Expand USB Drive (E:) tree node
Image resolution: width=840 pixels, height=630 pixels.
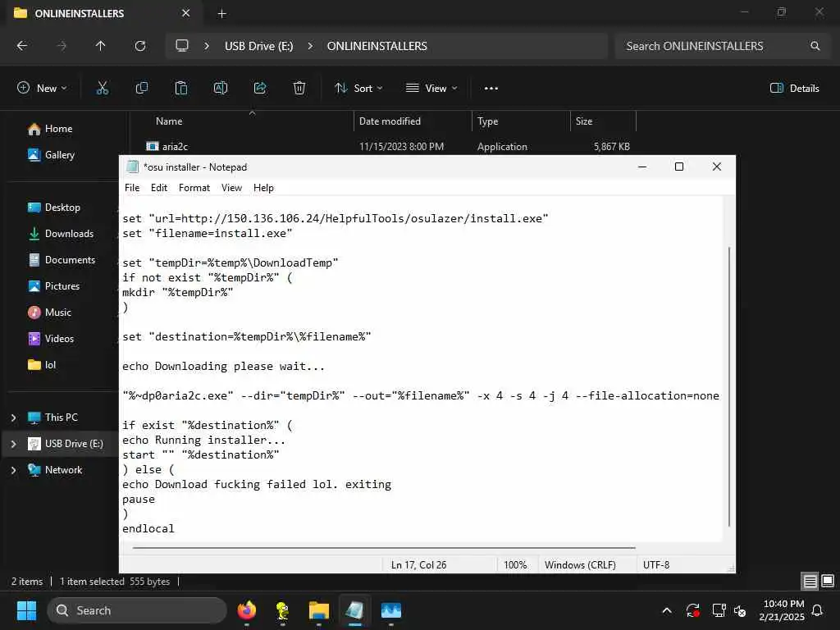click(13, 444)
